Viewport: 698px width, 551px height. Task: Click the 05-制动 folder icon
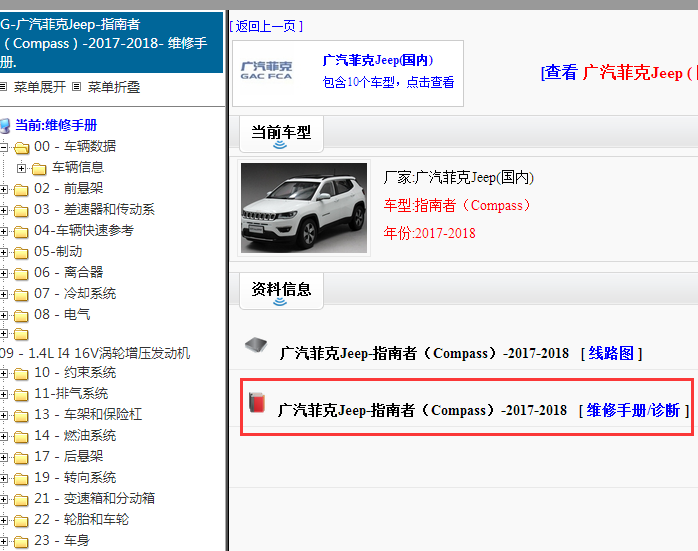click(x=21, y=252)
